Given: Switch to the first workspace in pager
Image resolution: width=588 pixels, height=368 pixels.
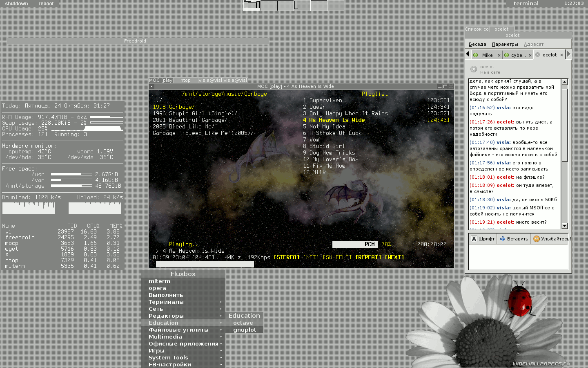Looking at the screenshot, I should pos(252,5).
